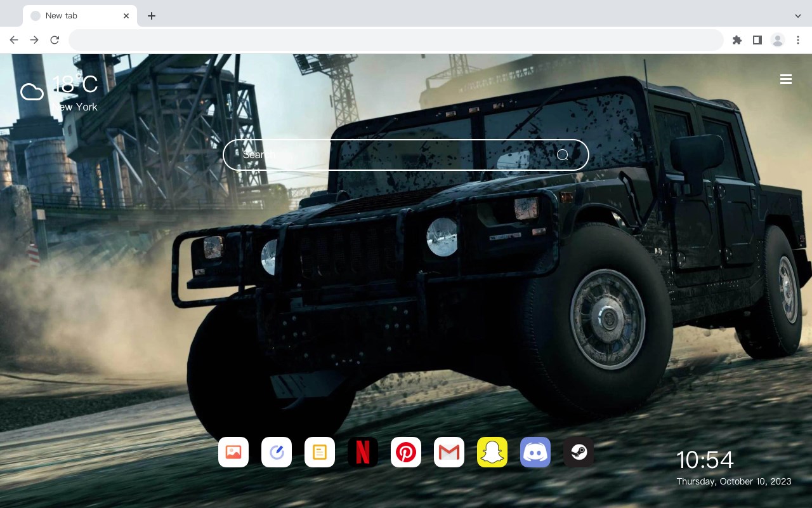This screenshot has height=508, width=812.
Task: Reload the page
Action: pyautogui.click(x=55, y=40)
